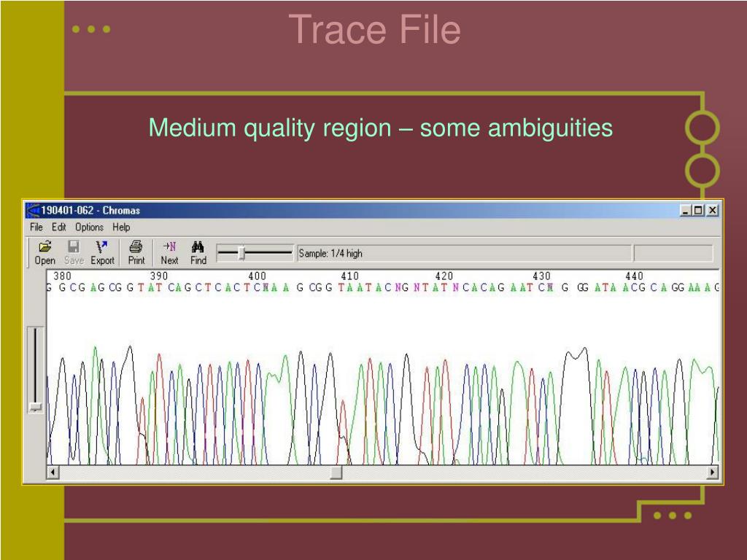Click right arrow of horizontal scrollbar
747x560 pixels.
(x=713, y=472)
